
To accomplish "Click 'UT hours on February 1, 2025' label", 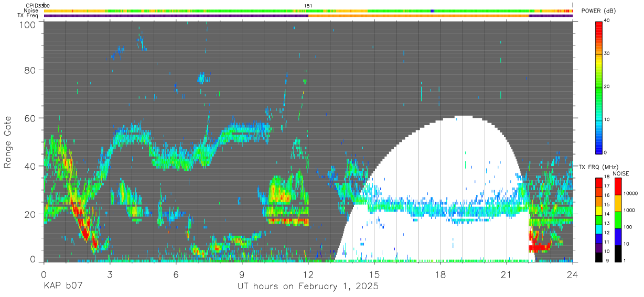I will [308, 286].
